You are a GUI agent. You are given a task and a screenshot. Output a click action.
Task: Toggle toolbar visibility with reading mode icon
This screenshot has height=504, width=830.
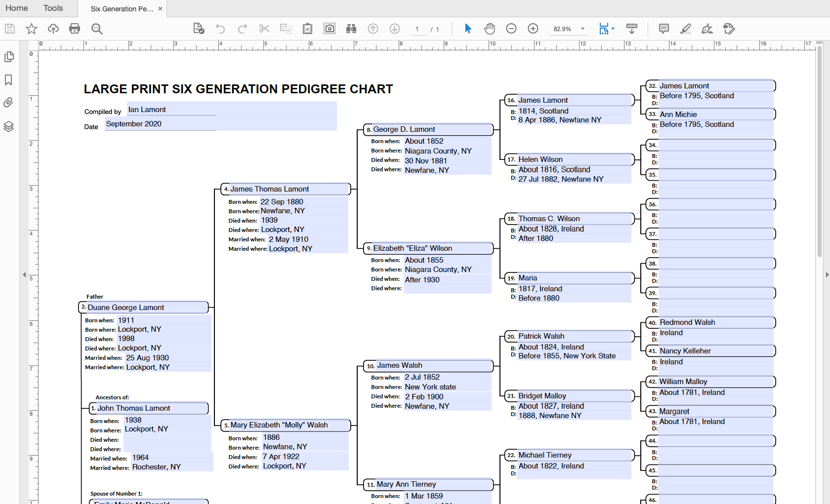pos(632,29)
